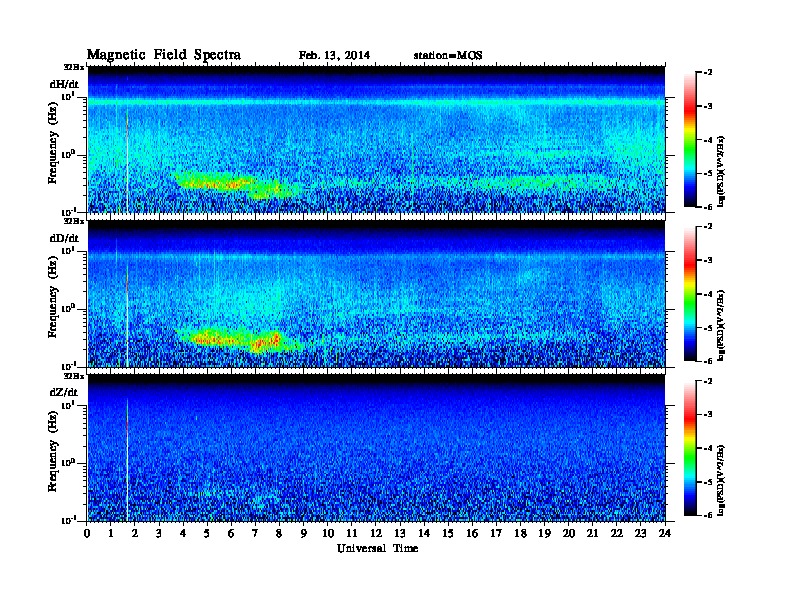Click the "-5" value on the dZ/dt color scale
The width and height of the screenshot is (792, 612).
pos(709,482)
